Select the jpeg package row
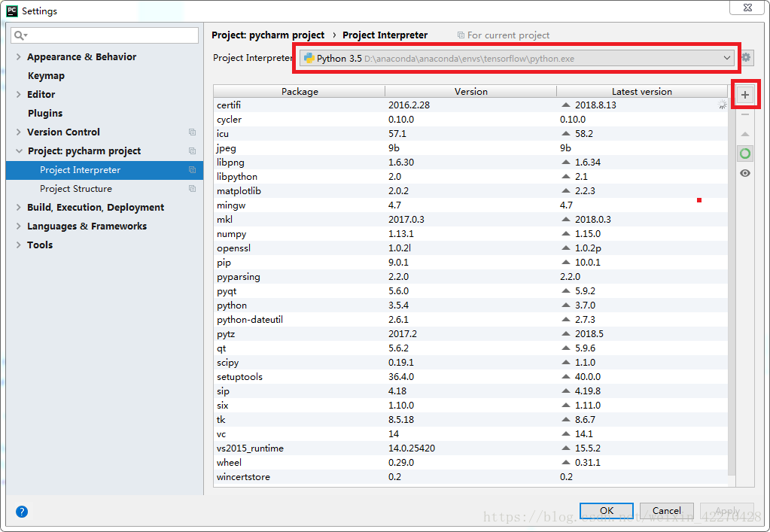 click(x=471, y=147)
